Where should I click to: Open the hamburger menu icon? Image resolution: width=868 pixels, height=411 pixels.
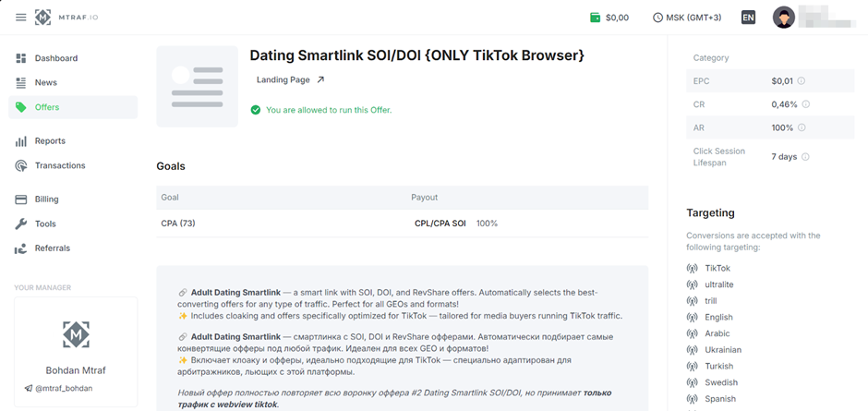click(x=21, y=18)
